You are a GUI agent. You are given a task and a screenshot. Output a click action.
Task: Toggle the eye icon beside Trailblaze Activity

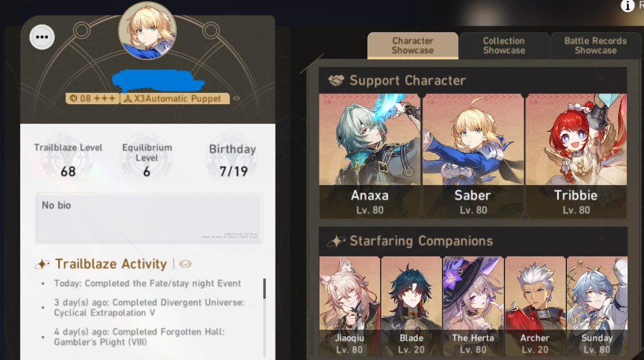click(185, 264)
